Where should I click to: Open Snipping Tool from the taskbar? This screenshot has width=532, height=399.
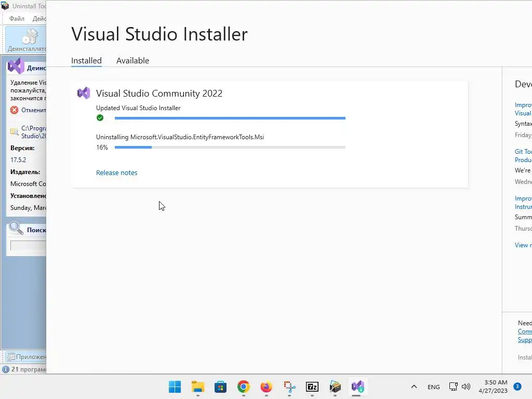coord(289,387)
